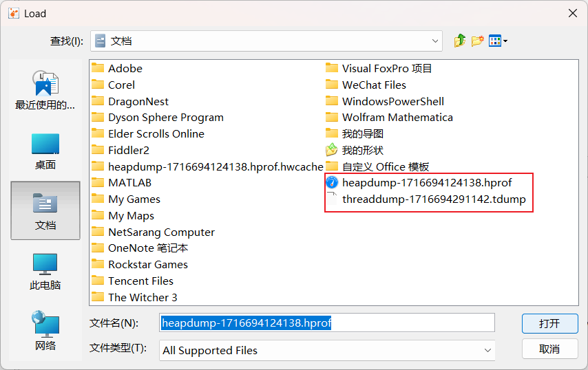
Task: Click the Up One Level folder icon
Action: click(x=460, y=41)
